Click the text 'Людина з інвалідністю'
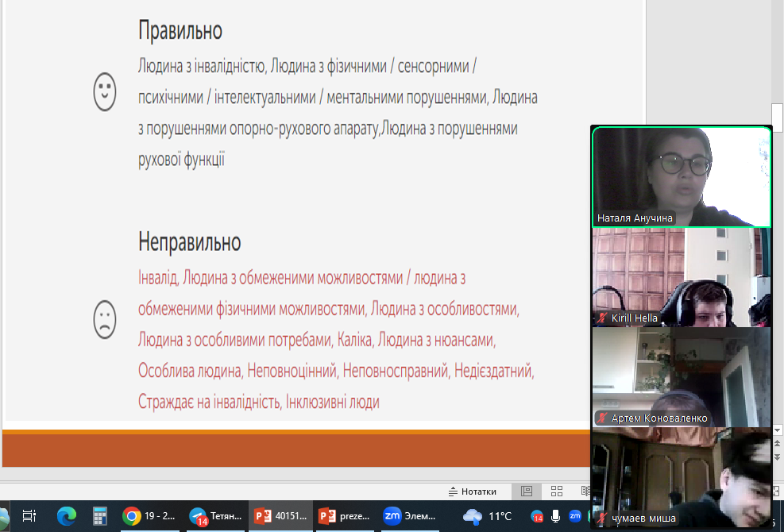Viewport: 784px width, 532px height. click(x=201, y=67)
